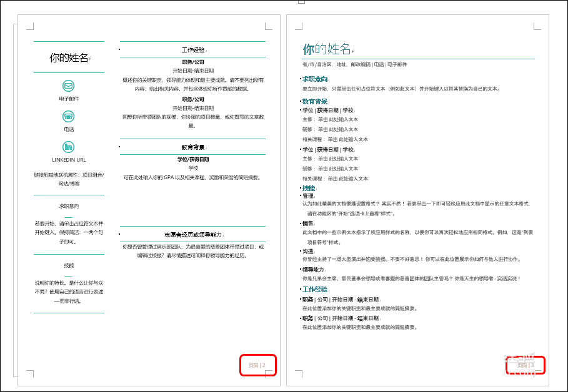Click the 工作经验 heading on the left page
The image size is (568, 392).
pos(193,50)
